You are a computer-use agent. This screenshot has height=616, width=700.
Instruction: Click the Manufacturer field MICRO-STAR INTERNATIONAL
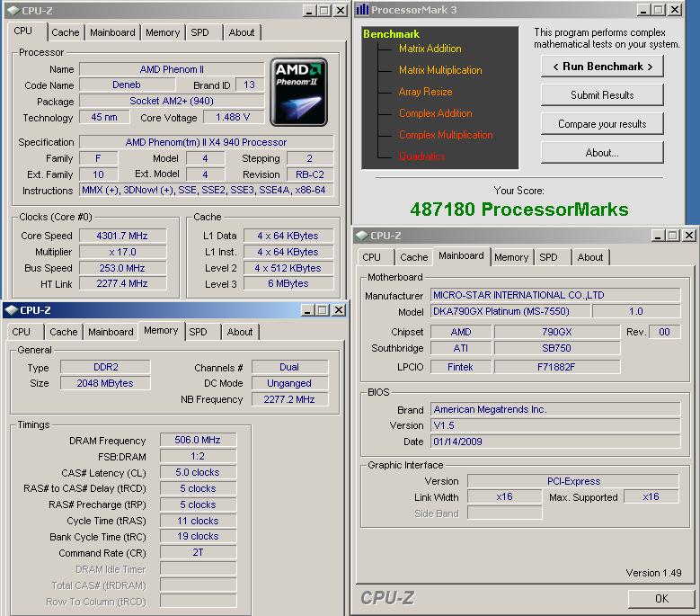(555, 295)
